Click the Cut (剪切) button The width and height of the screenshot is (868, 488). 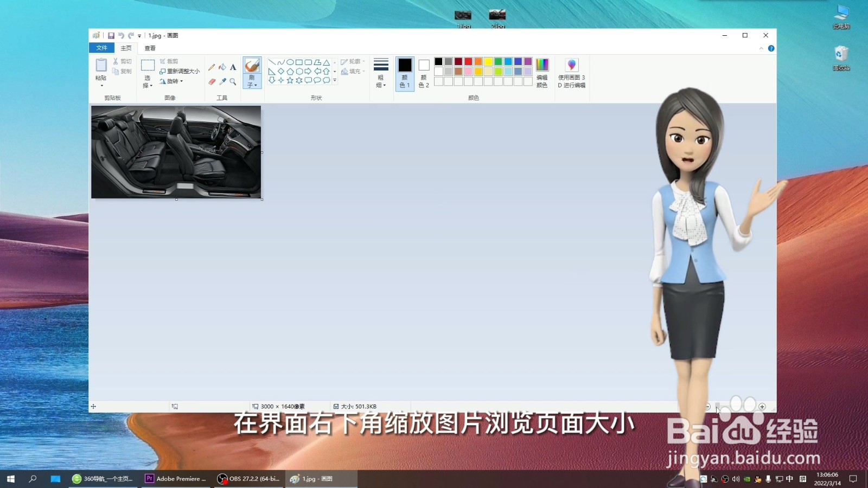coord(122,61)
